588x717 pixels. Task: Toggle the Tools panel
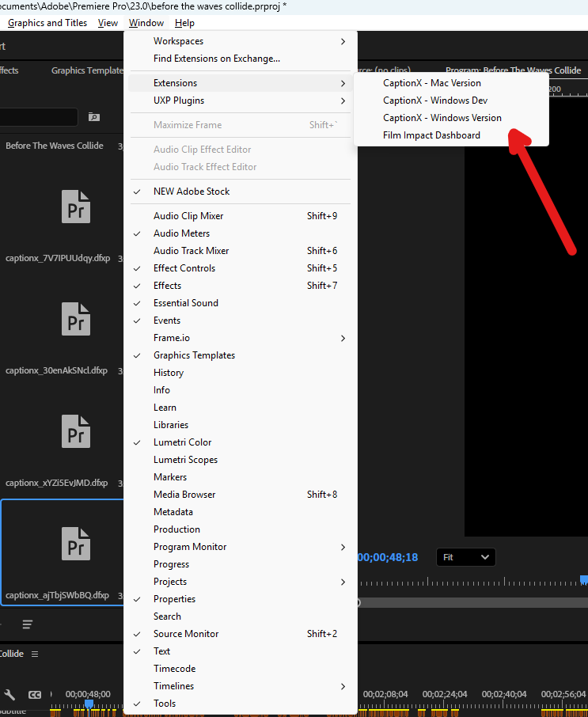click(x=240, y=704)
